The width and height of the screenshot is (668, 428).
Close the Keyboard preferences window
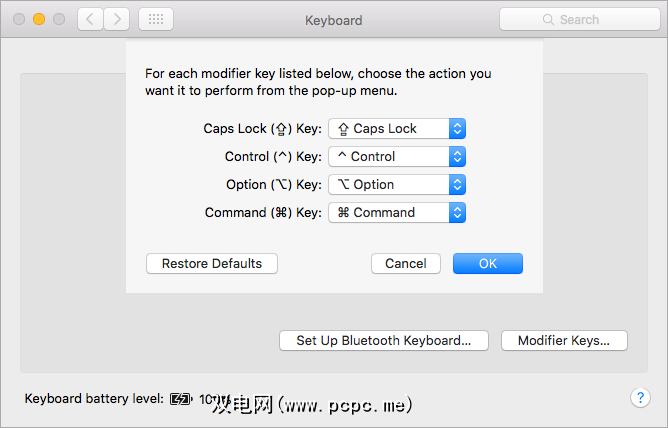point(19,19)
